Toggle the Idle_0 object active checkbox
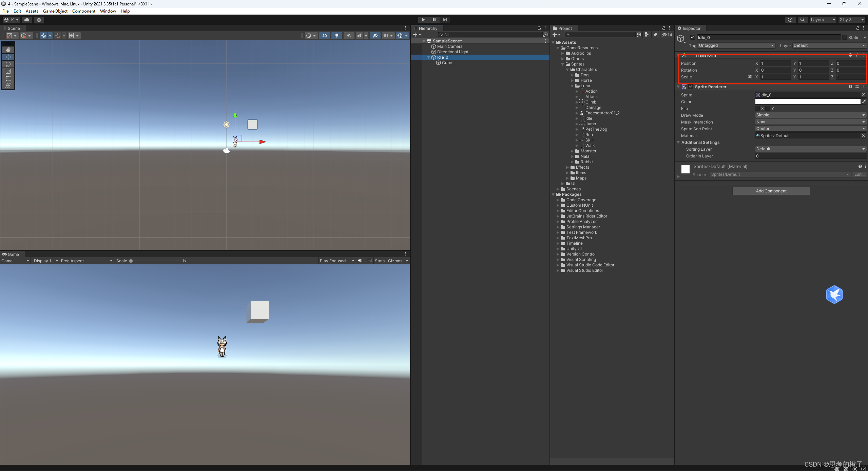 pyautogui.click(x=693, y=38)
